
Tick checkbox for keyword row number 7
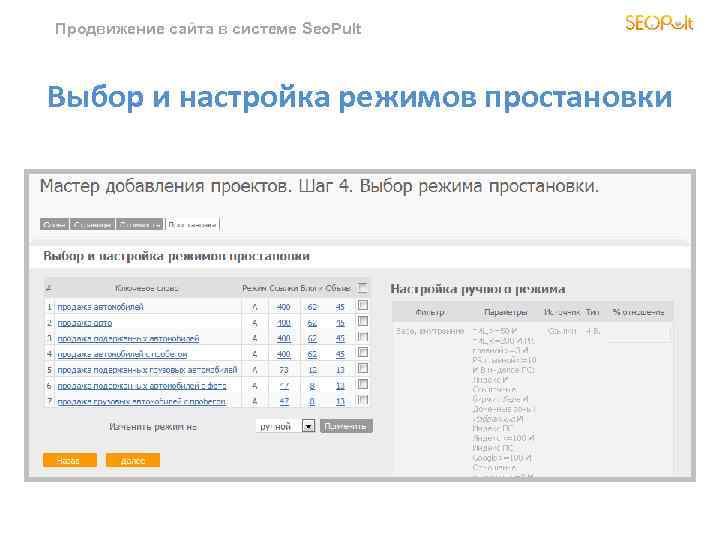click(363, 399)
